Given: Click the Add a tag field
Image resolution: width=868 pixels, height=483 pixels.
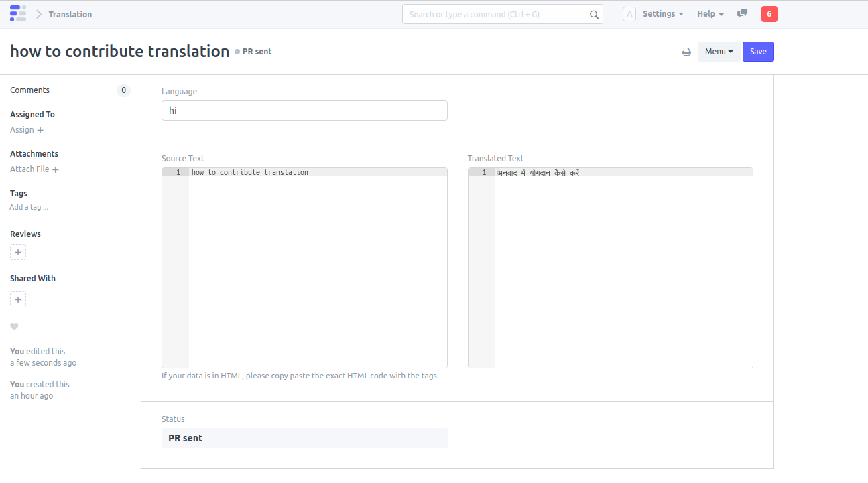Looking at the screenshot, I should click(x=29, y=208).
